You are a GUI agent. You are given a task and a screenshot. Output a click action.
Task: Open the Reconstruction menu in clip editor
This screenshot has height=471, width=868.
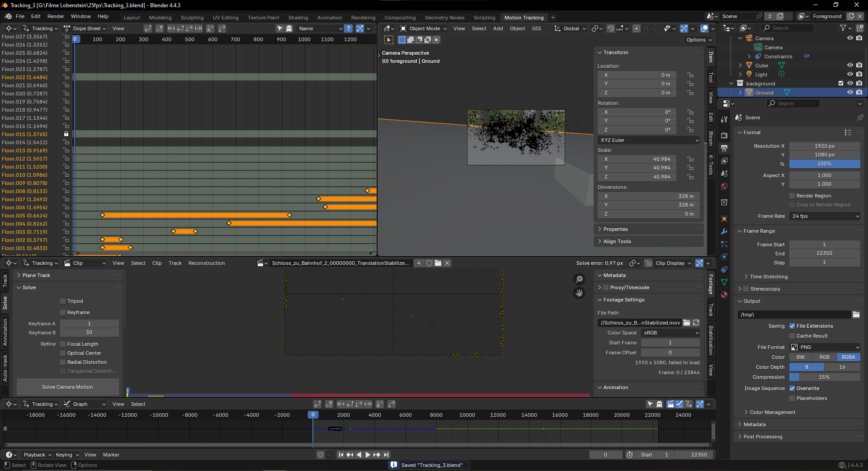207,263
